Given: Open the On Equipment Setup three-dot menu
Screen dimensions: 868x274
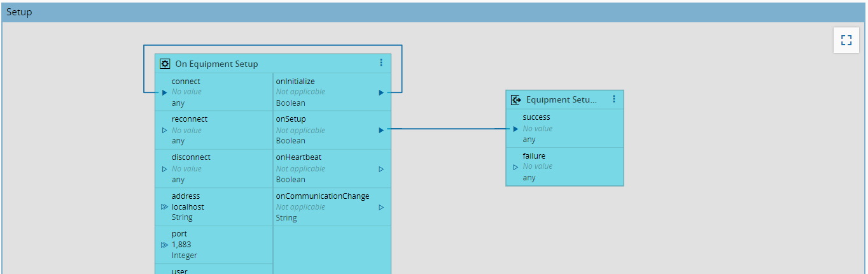Looking at the screenshot, I should click(x=381, y=62).
